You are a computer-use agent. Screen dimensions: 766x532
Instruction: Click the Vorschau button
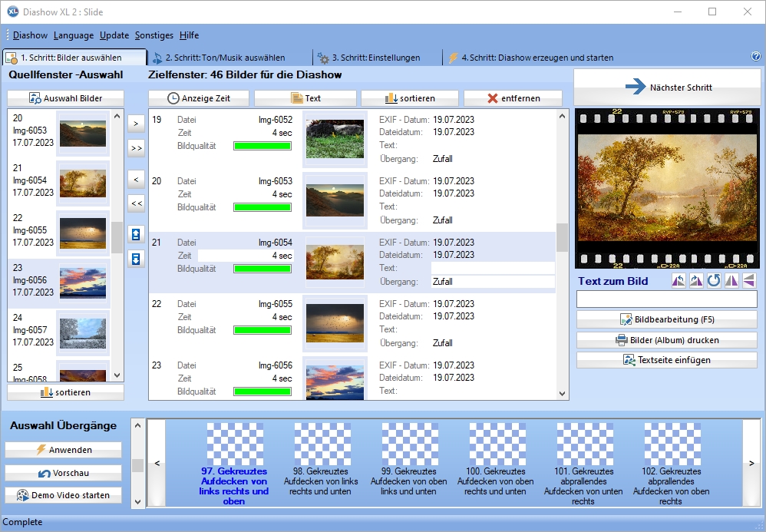click(64, 473)
